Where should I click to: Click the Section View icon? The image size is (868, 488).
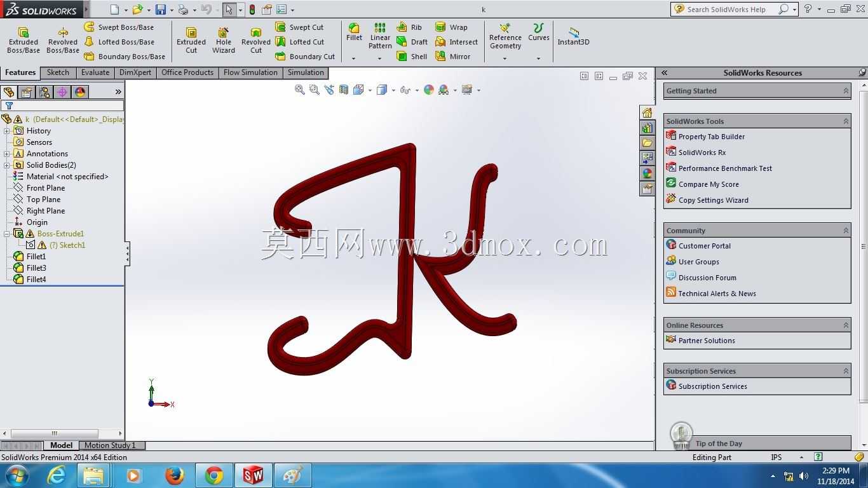(344, 90)
